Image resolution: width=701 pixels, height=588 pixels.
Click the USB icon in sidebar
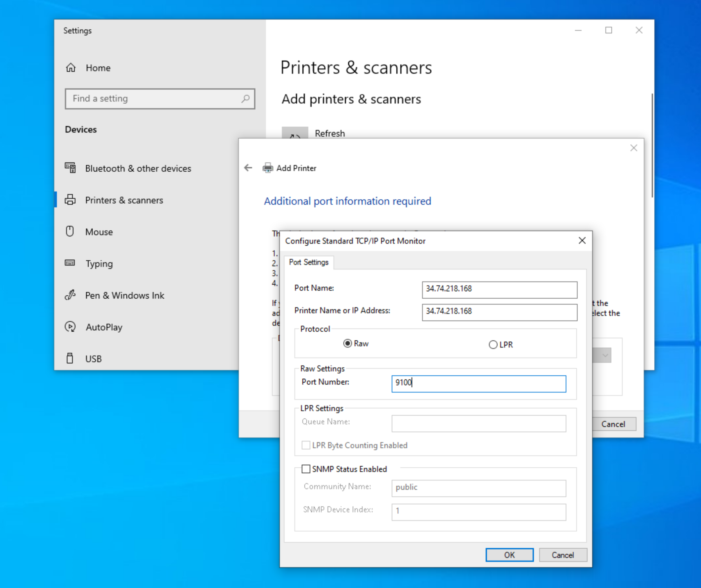[70, 358]
